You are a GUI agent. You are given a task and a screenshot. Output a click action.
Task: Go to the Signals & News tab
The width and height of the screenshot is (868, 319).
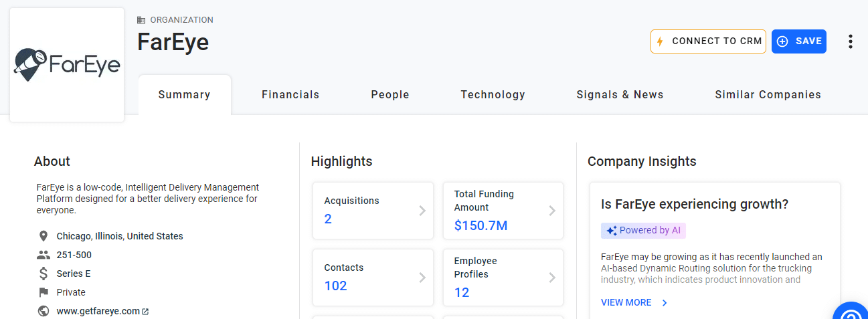point(620,95)
